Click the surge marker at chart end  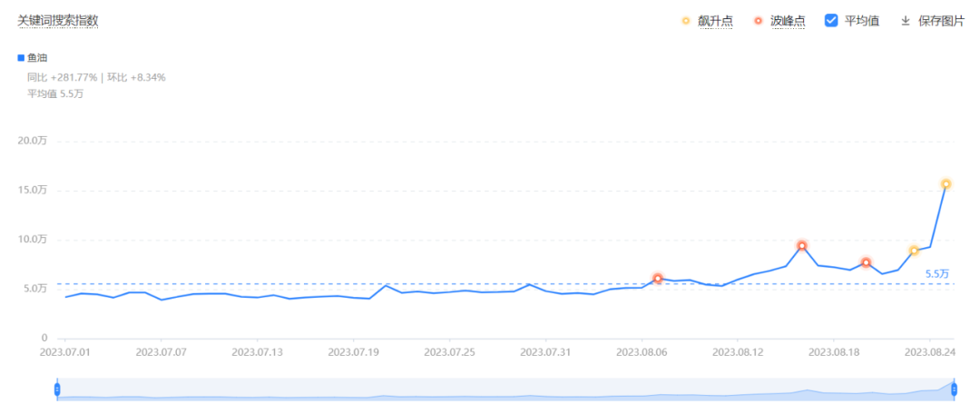pos(946,184)
